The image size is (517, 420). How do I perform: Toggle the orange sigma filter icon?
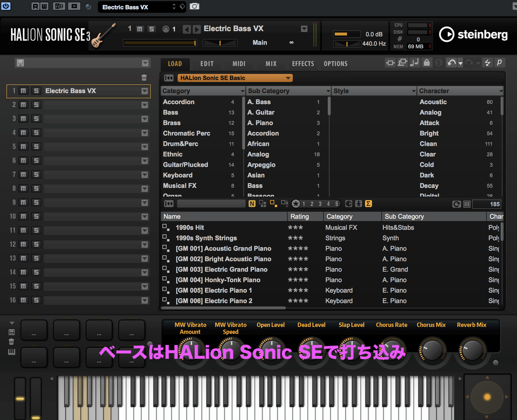[368, 204]
